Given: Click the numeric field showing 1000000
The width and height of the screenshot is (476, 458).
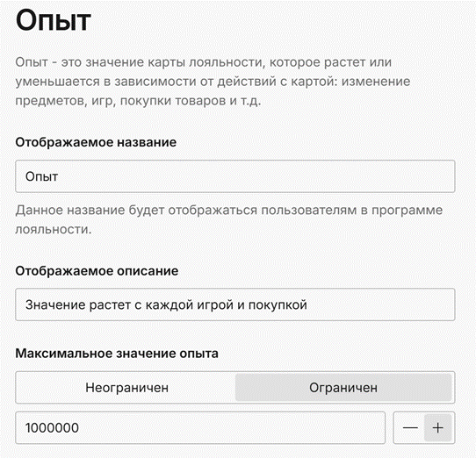Looking at the screenshot, I should tap(200, 428).
